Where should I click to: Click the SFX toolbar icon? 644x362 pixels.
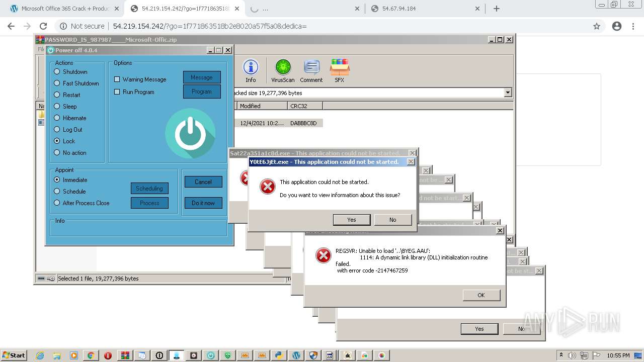pos(340,71)
